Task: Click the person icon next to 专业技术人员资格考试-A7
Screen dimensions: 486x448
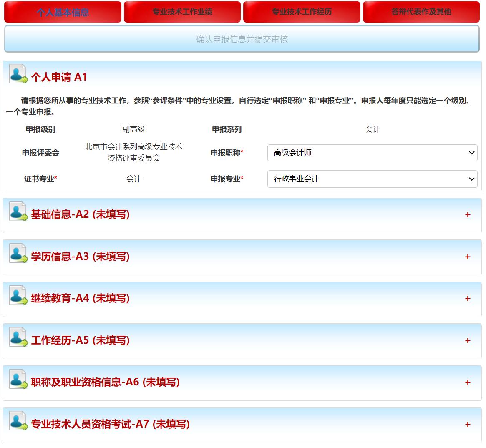Action: coord(18,422)
